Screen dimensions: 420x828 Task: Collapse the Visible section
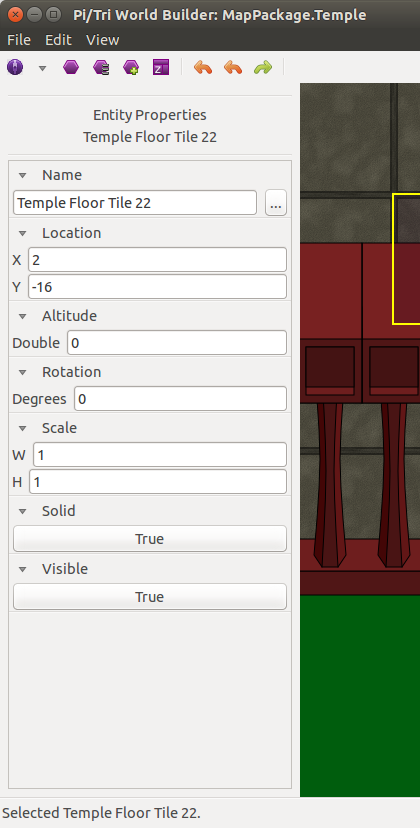click(x=22, y=569)
